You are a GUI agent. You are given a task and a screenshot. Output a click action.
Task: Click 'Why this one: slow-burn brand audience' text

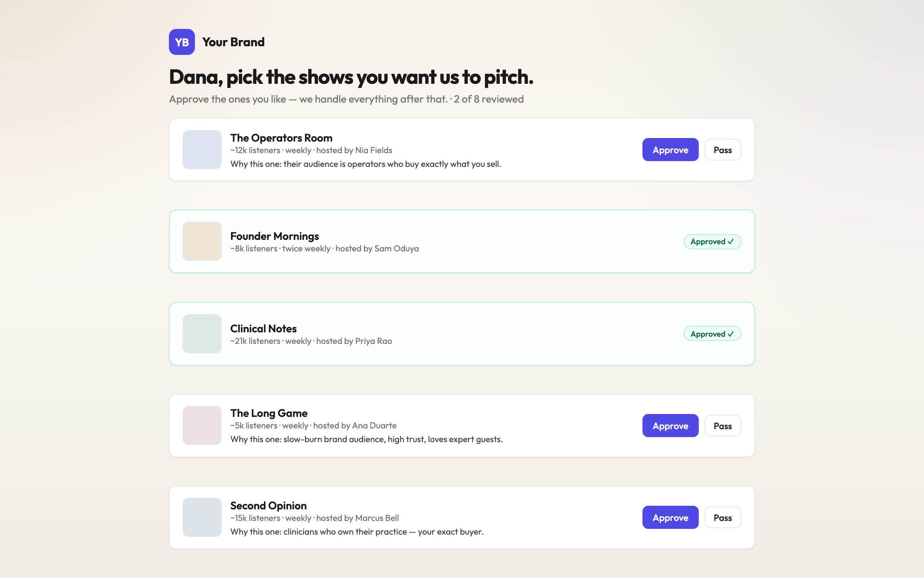(x=367, y=439)
